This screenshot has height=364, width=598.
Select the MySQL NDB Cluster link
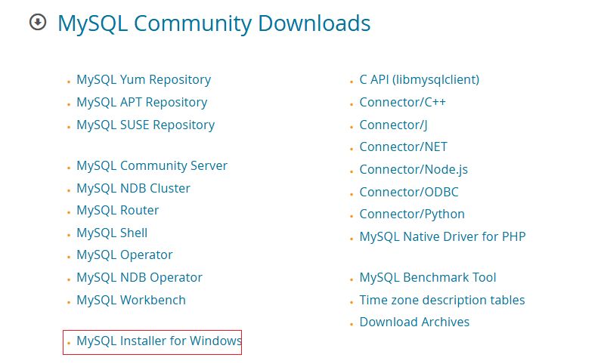pyautogui.click(x=134, y=188)
